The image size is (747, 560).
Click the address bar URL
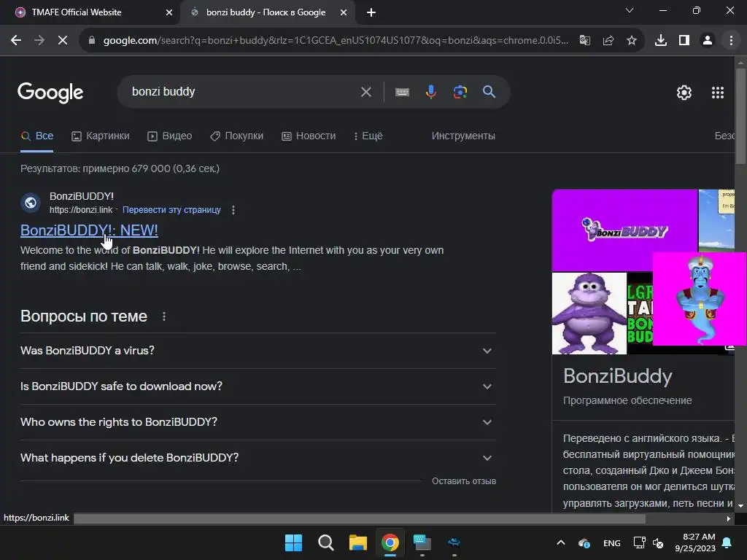coord(336,41)
